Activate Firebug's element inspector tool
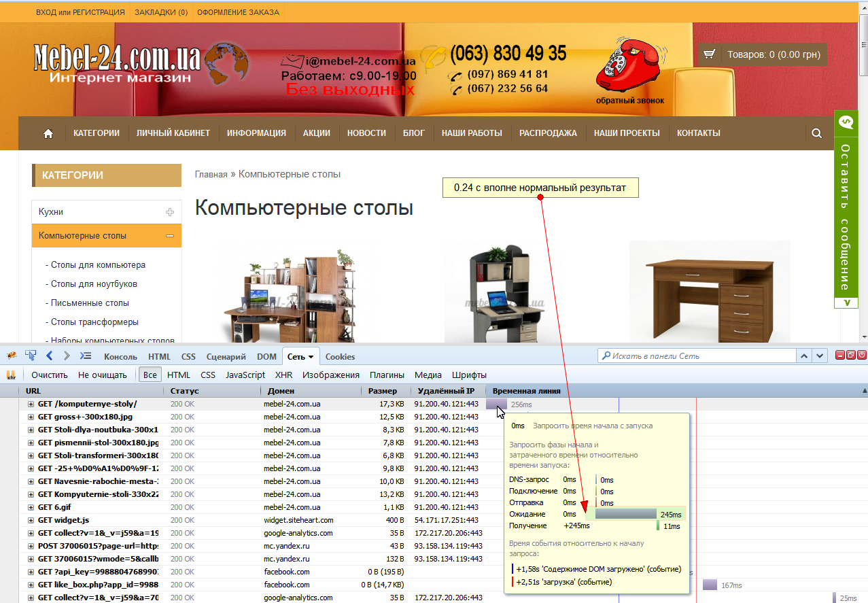 click(30, 356)
